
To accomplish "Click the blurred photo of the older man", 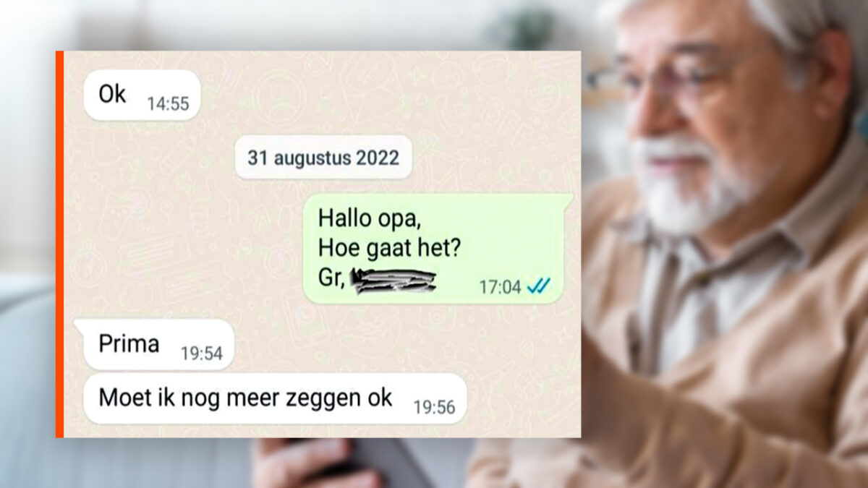I will coord(723,244).
